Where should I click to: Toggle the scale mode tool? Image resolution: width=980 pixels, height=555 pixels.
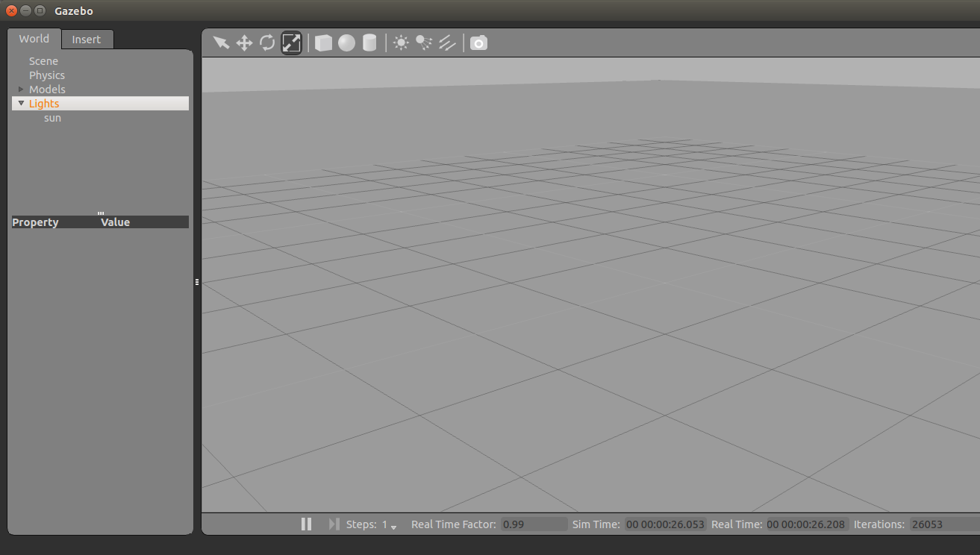[291, 43]
